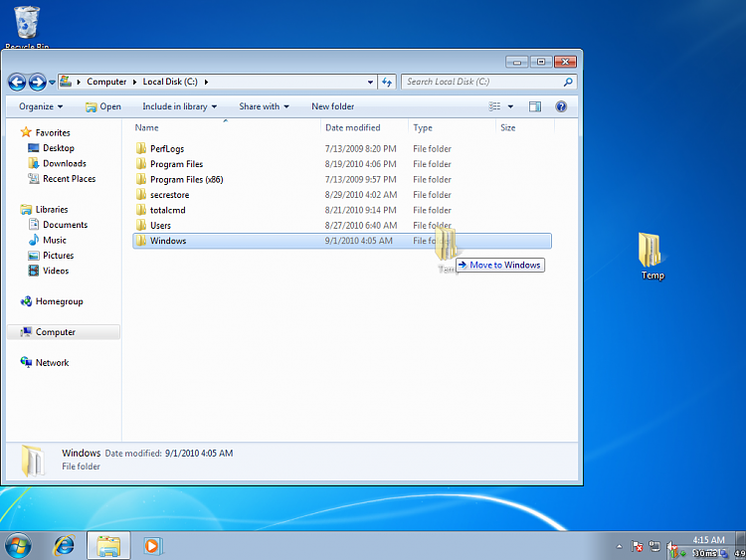Select the PerfLogs folder icon
The image size is (746, 560).
click(141, 148)
